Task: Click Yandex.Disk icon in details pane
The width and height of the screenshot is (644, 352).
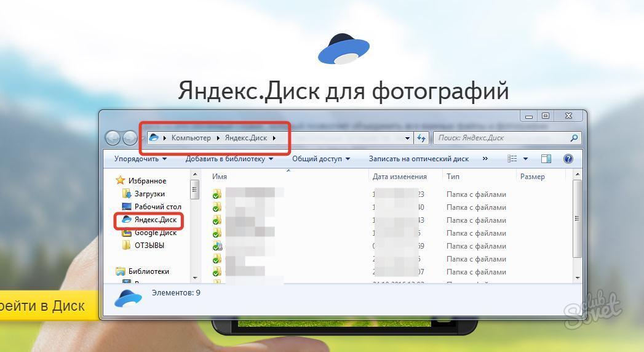Action: coord(128,298)
